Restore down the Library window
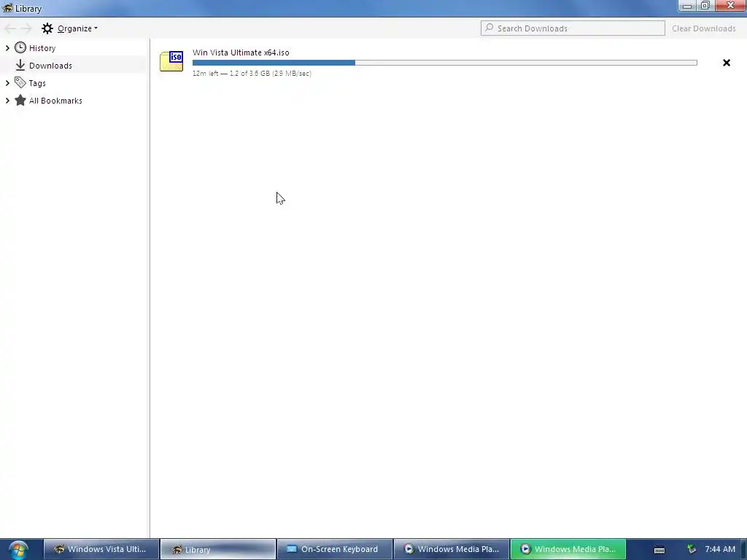The image size is (747, 560). click(705, 6)
